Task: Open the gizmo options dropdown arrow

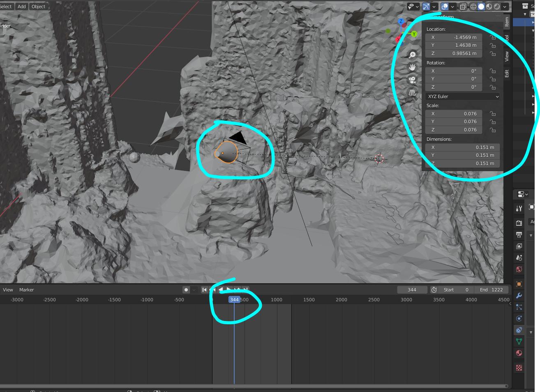Action: pos(434,7)
